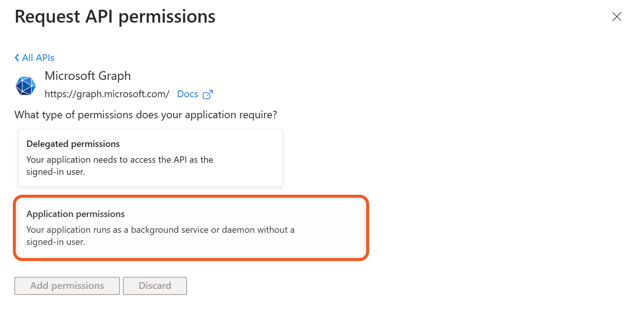Viewport: 644px width, 310px height.
Task: Click the Request API permissions heading
Action: pyautogui.click(x=115, y=17)
